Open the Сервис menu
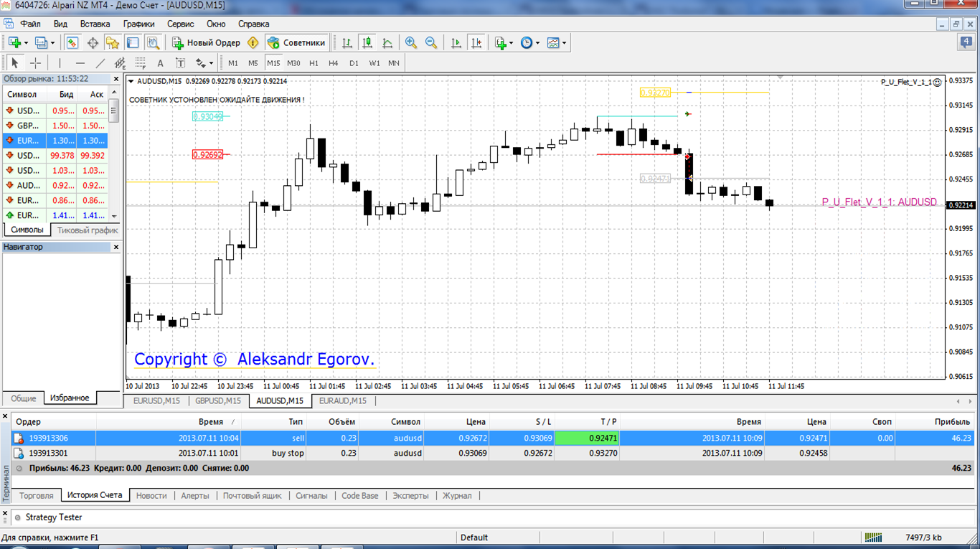This screenshot has width=980, height=549. pos(180,24)
